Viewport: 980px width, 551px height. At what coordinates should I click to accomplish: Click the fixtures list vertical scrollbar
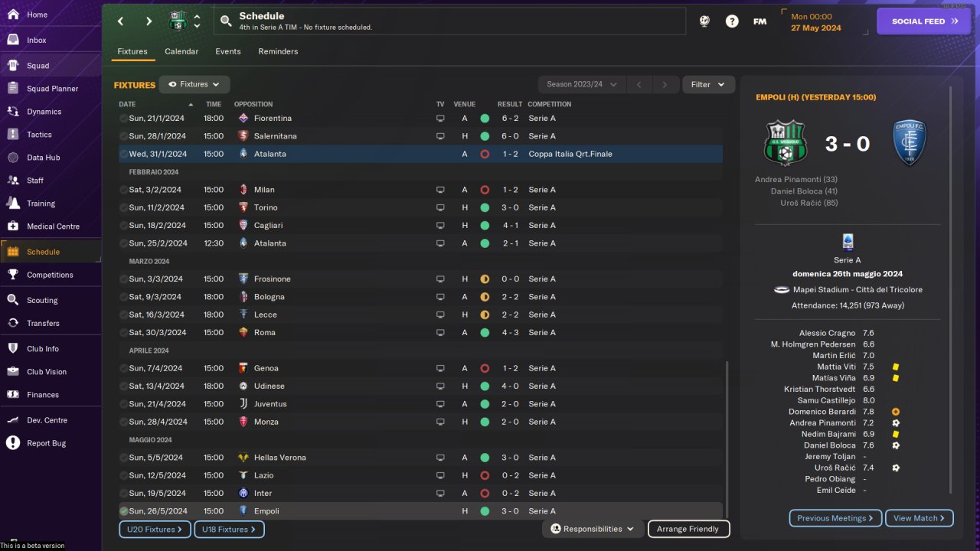(727, 439)
